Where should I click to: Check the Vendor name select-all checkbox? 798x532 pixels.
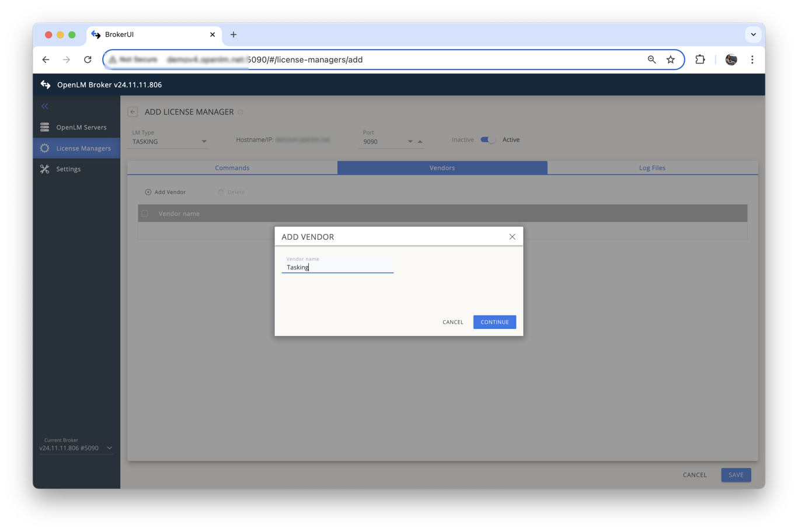(144, 213)
